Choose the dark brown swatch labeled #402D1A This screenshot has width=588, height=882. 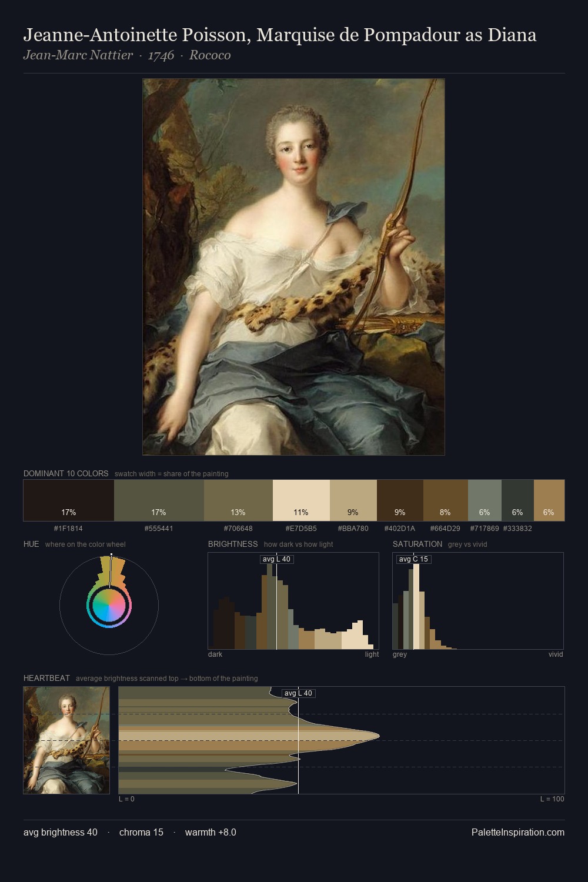[400, 500]
